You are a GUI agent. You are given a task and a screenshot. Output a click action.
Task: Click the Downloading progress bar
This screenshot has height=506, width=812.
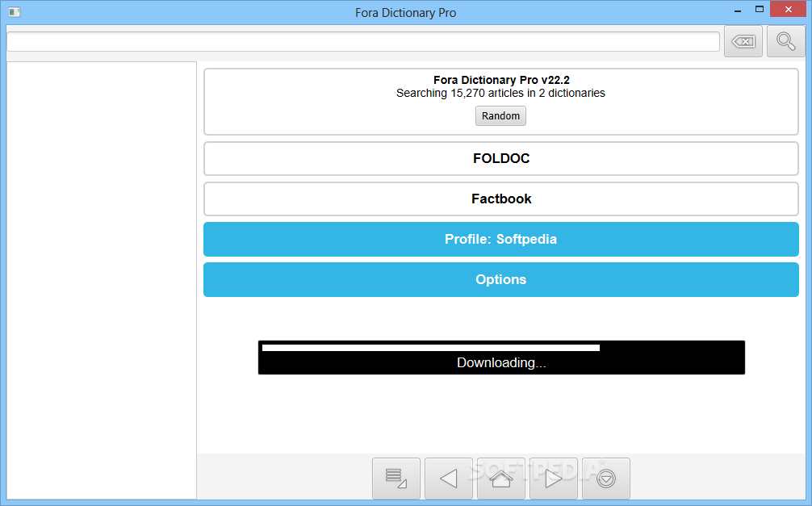(x=501, y=358)
